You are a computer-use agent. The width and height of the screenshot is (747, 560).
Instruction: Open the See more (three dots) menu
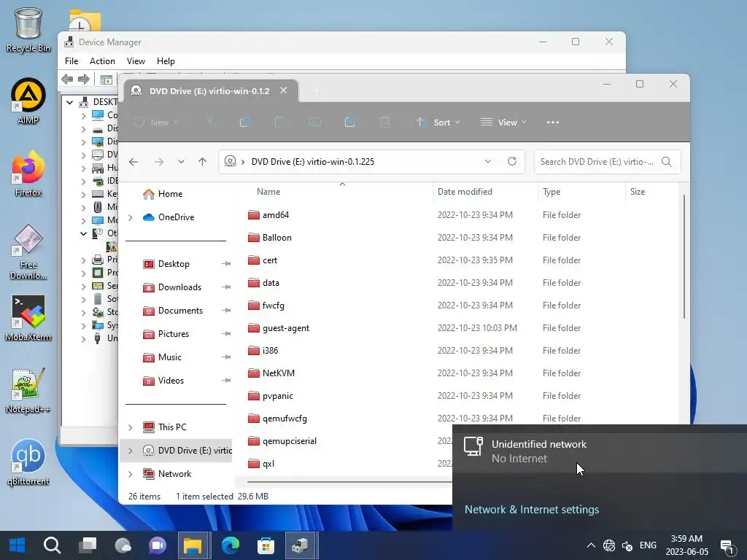coord(553,122)
